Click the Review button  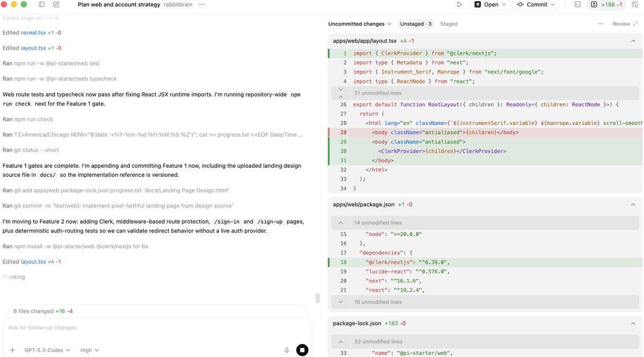click(624, 24)
